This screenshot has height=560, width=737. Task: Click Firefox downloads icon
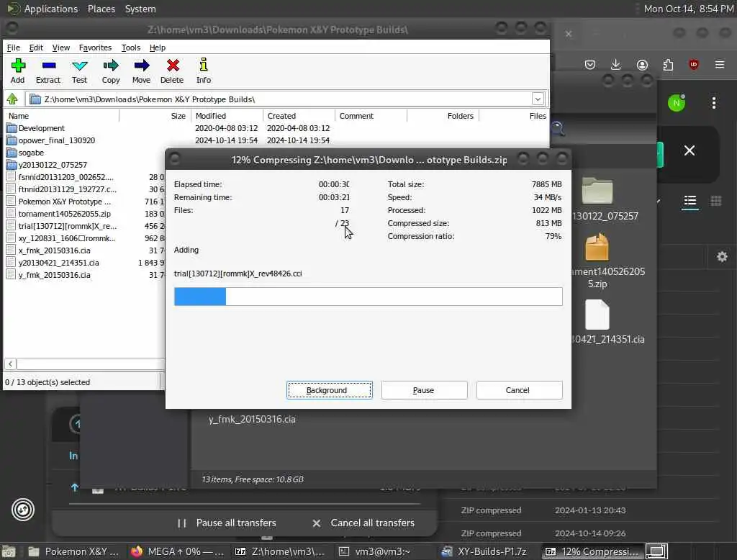coord(616,64)
